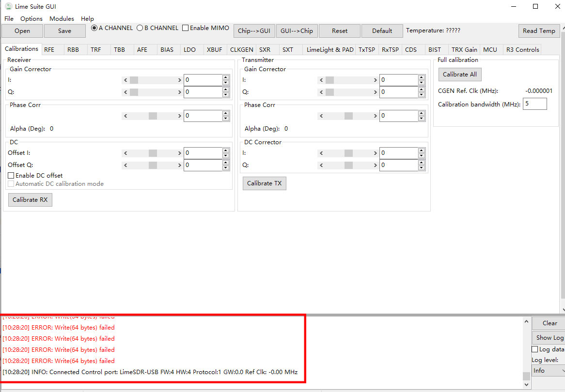Click the Open button
Screen dimensions: 565x392
(22, 31)
